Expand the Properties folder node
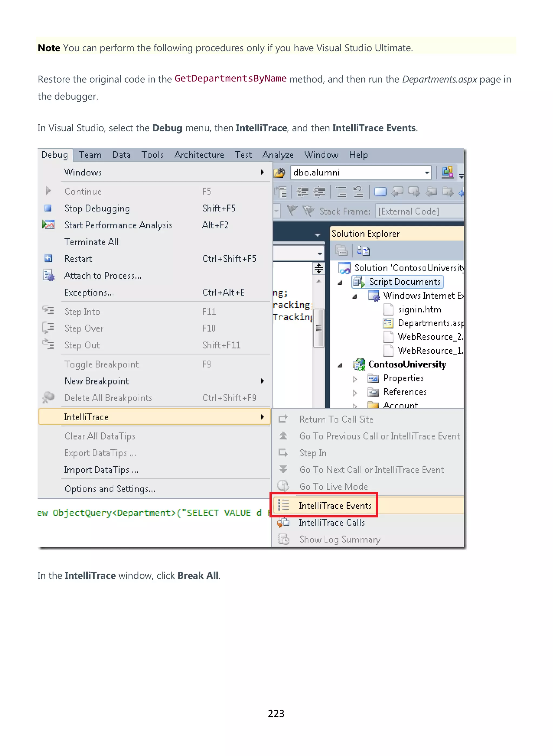The width and height of the screenshot is (553, 756). [355, 379]
